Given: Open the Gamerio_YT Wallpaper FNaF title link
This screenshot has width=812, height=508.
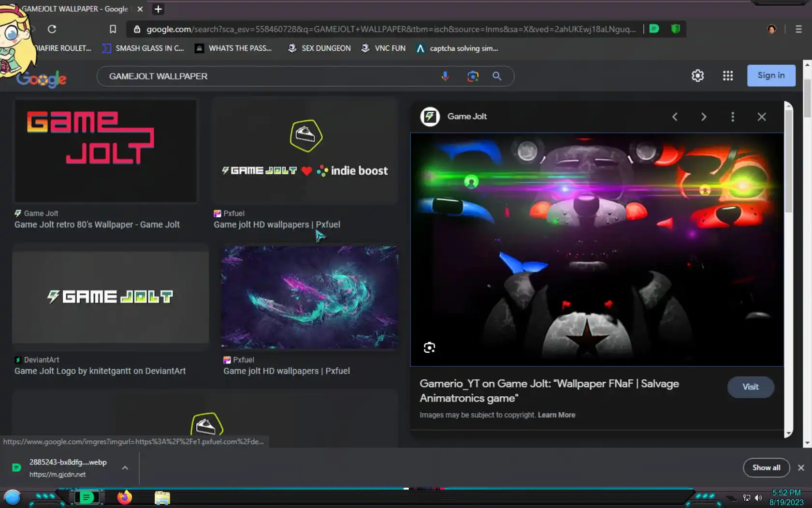Looking at the screenshot, I should click(550, 391).
